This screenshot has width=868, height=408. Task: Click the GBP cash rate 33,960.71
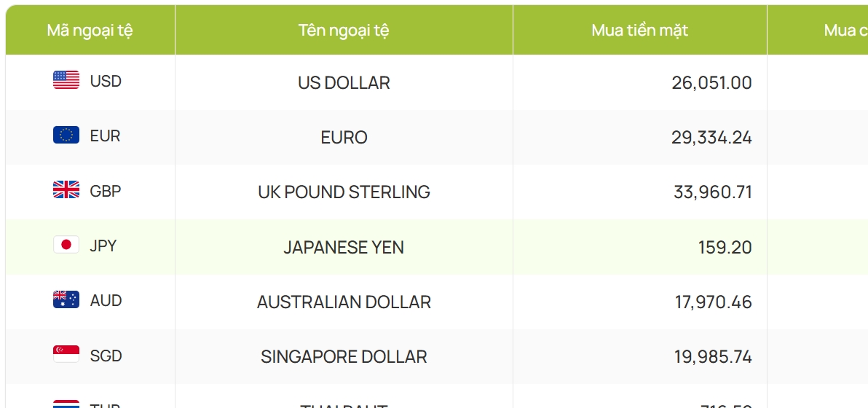(713, 192)
